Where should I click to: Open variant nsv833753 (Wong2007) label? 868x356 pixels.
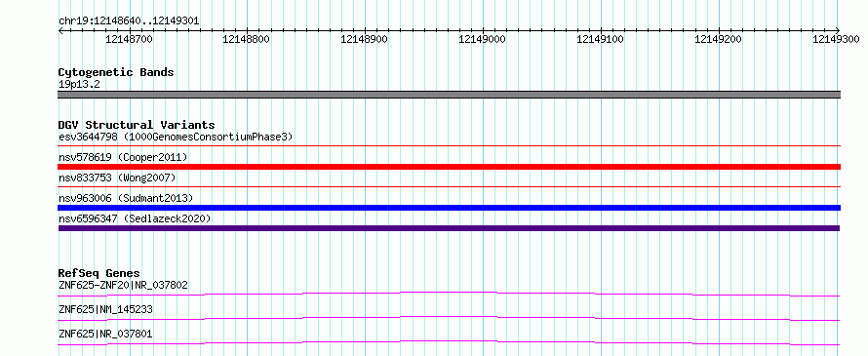(117, 178)
